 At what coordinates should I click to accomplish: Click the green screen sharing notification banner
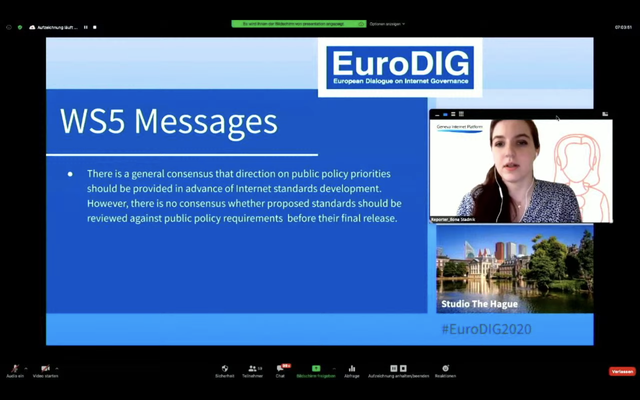pyautogui.click(x=299, y=24)
